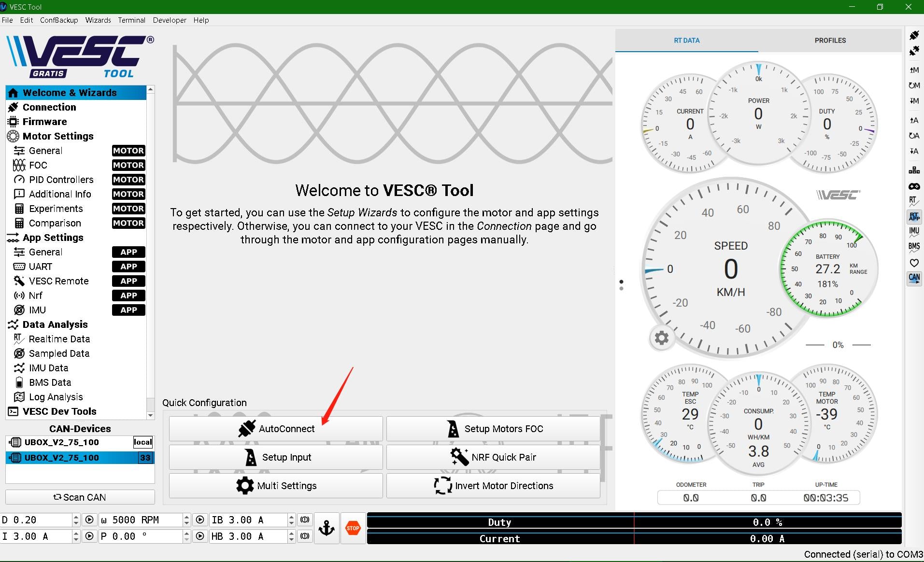Click the IB brake current button

pyautogui.click(x=305, y=520)
